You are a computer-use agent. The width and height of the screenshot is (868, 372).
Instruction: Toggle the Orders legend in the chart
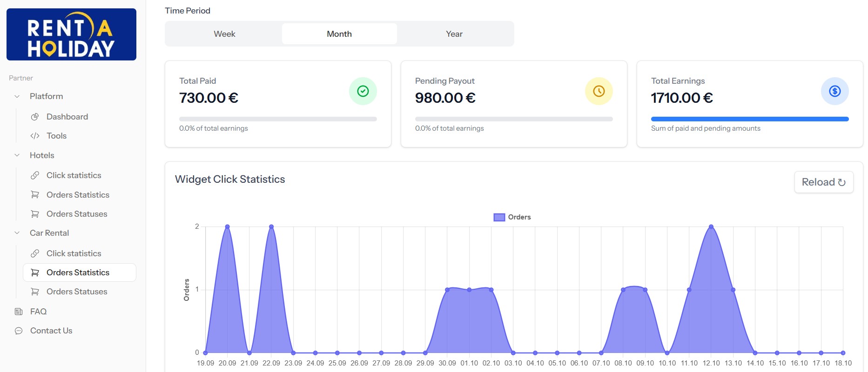512,217
